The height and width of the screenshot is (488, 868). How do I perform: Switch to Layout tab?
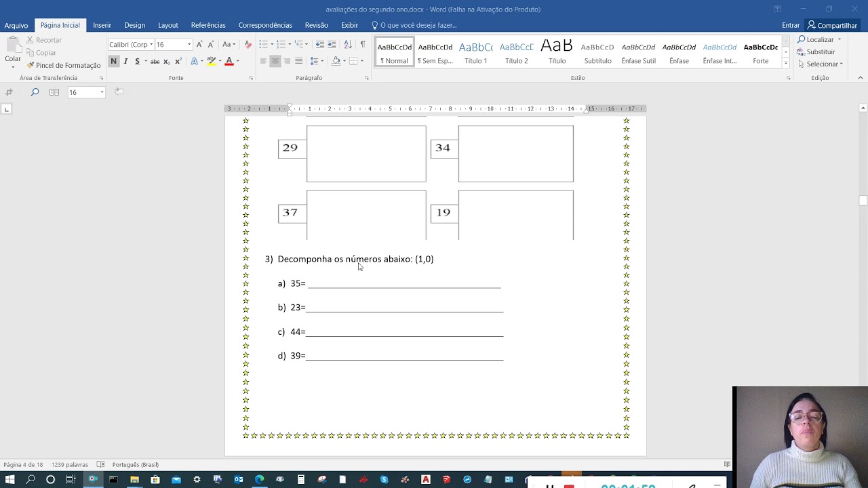(x=168, y=25)
